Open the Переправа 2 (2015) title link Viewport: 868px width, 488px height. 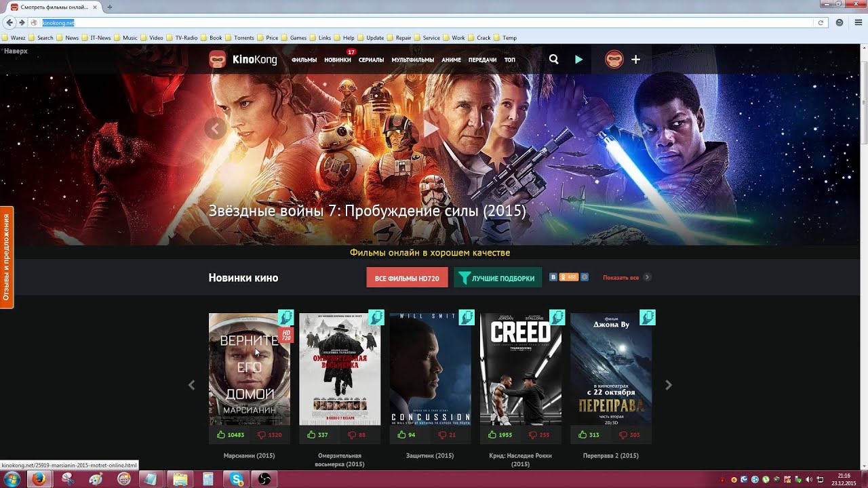(x=611, y=455)
